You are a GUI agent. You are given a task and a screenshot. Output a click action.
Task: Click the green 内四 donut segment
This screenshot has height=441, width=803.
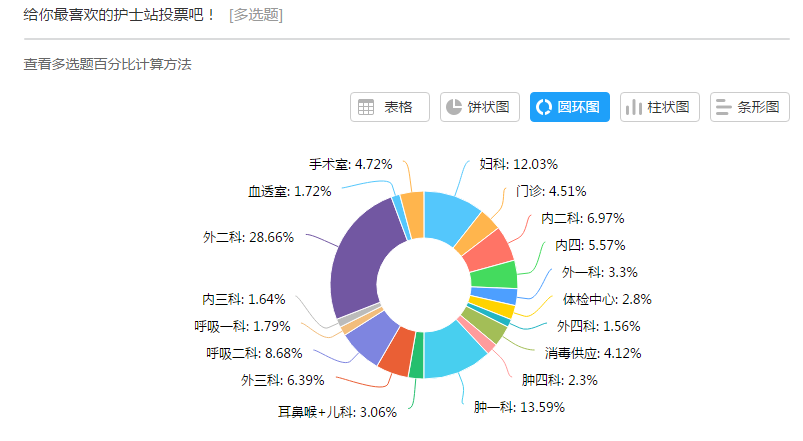point(494,277)
